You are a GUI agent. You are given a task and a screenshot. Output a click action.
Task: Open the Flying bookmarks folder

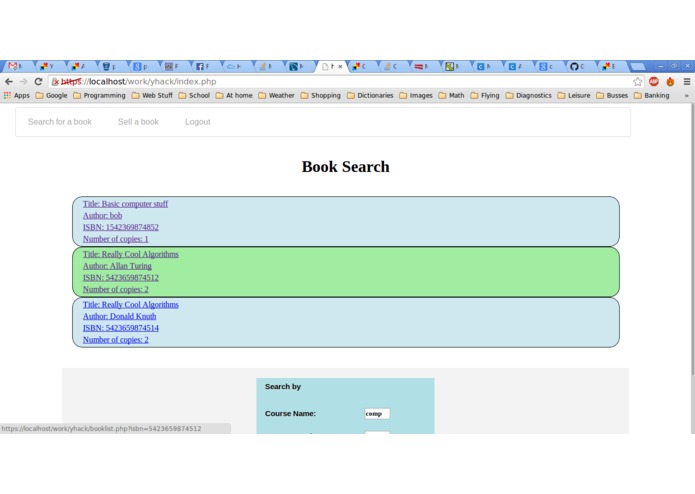point(485,95)
